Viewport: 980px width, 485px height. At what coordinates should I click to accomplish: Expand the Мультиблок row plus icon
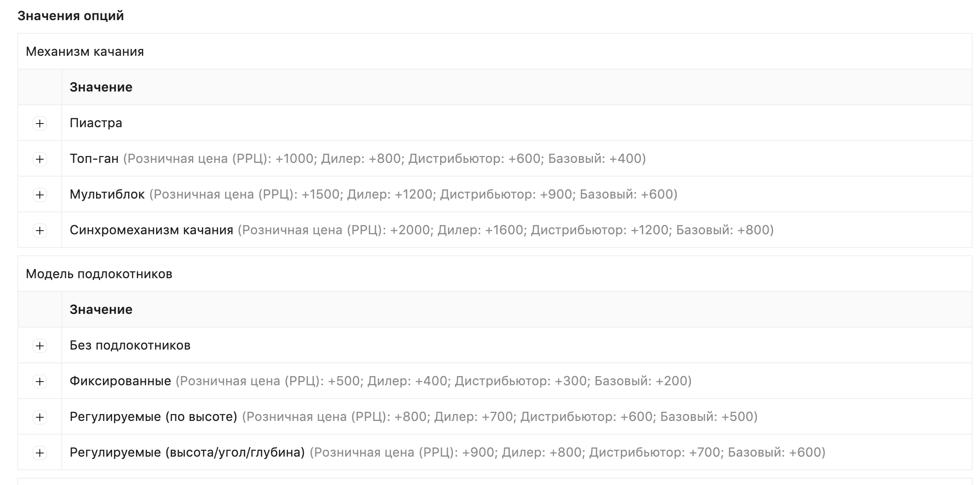pos(40,194)
